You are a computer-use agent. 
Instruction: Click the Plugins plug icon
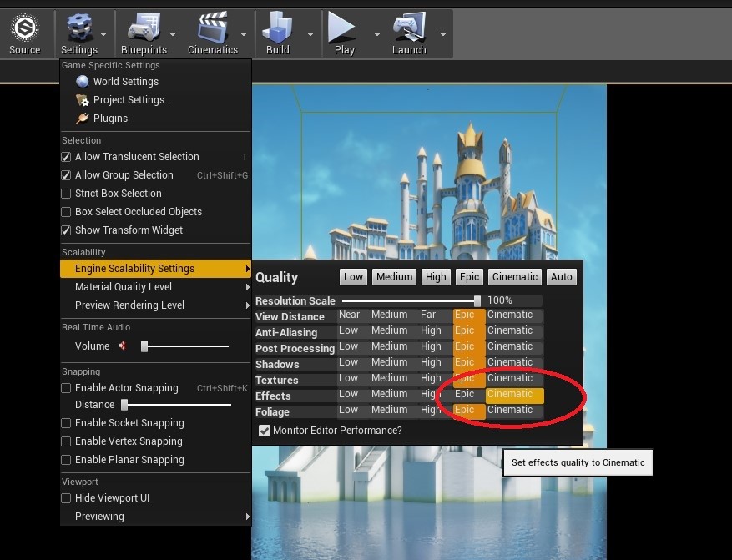83,118
